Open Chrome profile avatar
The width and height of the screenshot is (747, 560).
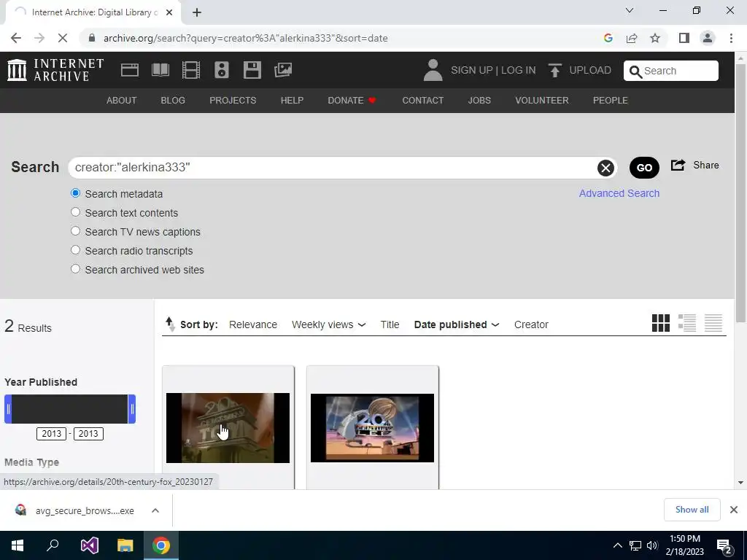coord(708,38)
